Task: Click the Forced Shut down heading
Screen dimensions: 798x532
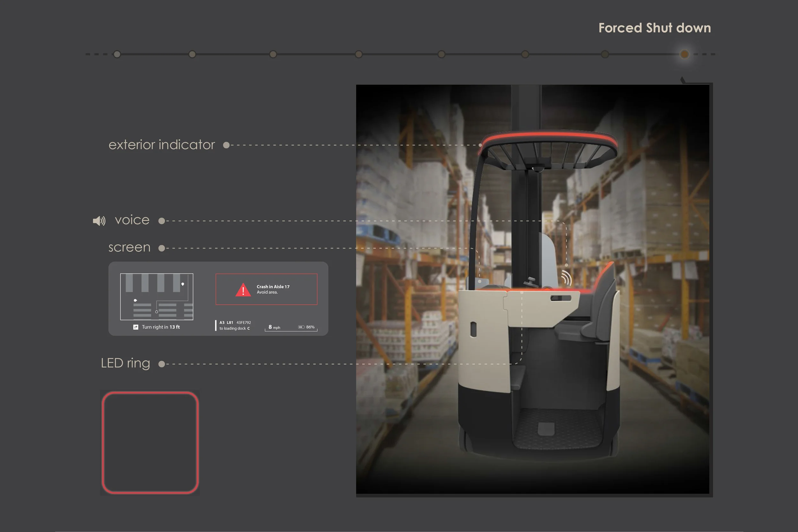Action: pos(654,28)
